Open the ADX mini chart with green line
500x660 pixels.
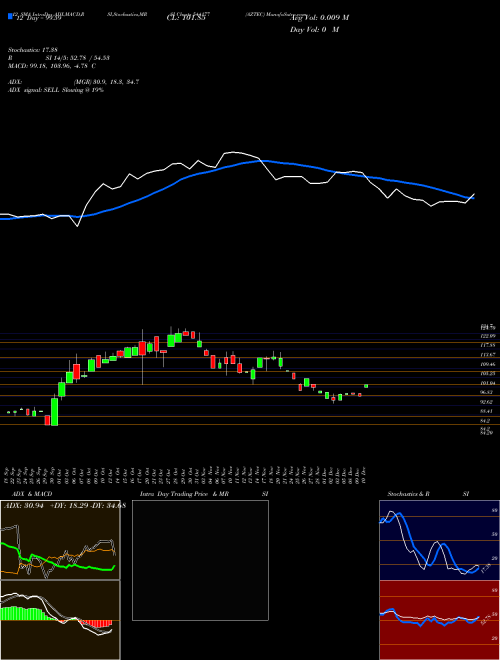click(60, 540)
